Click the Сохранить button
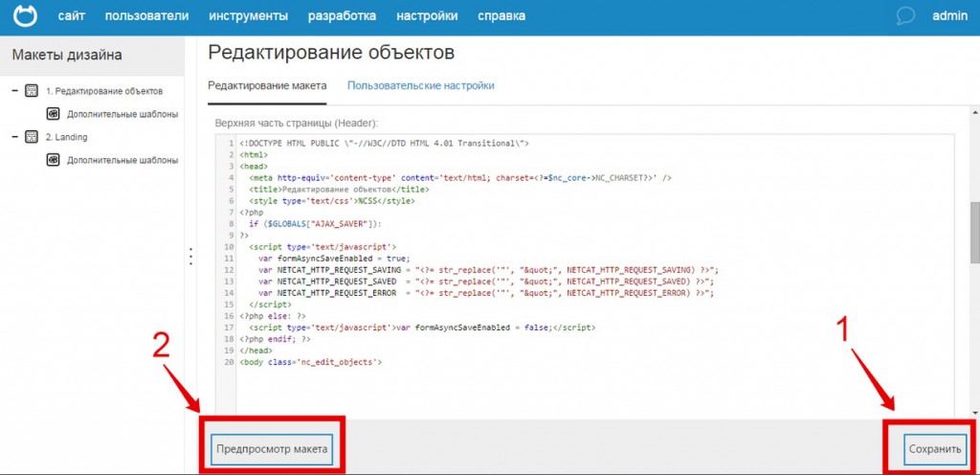The height and width of the screenshot is (475, 980). [x=935, y=449]
